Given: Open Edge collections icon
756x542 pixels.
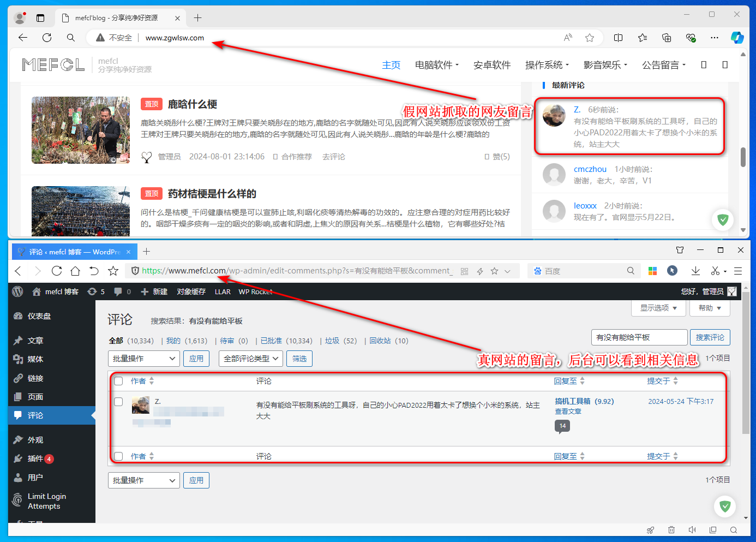Looking at the screenshot, I should (667, 38).
